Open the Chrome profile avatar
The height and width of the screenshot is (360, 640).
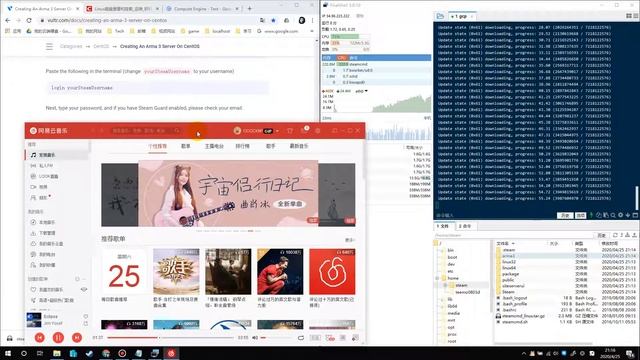click(302, 20)
